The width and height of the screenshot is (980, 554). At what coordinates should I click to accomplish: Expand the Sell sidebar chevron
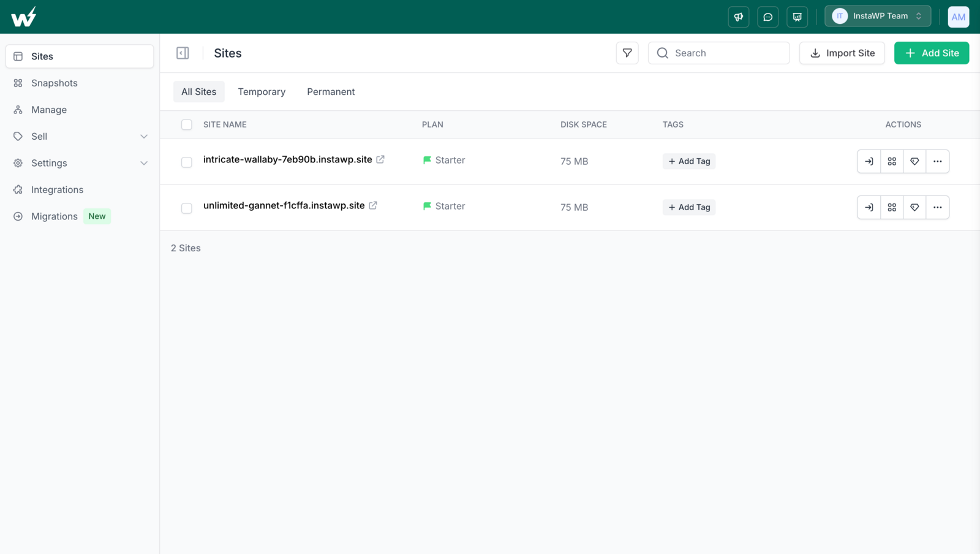(144, 137)
